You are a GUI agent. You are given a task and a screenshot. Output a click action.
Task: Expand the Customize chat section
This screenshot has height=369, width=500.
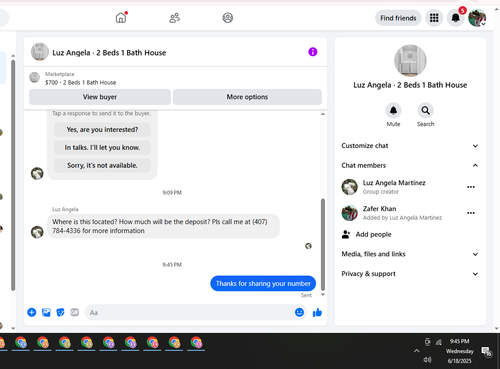pos(410,146)
